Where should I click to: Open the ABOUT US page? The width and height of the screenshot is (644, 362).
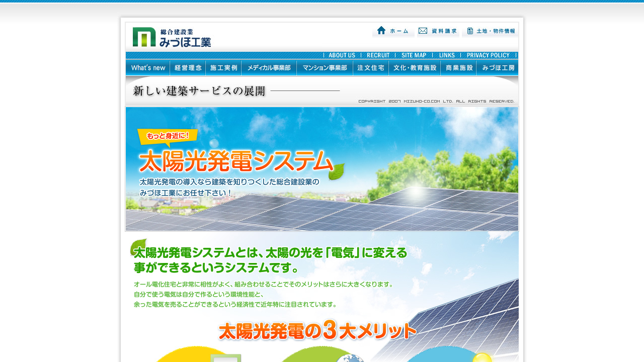coord(342,55)
